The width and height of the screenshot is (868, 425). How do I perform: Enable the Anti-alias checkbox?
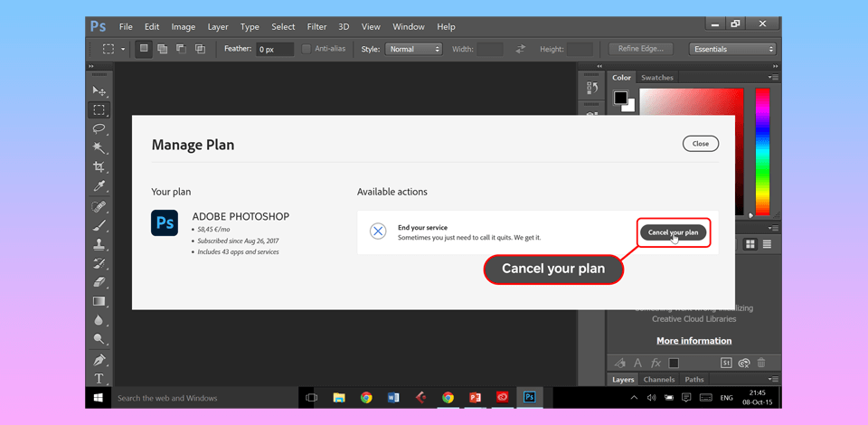(307, 49)
